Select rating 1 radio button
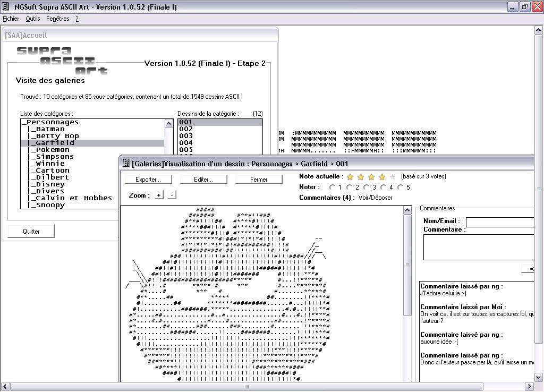 332,188
